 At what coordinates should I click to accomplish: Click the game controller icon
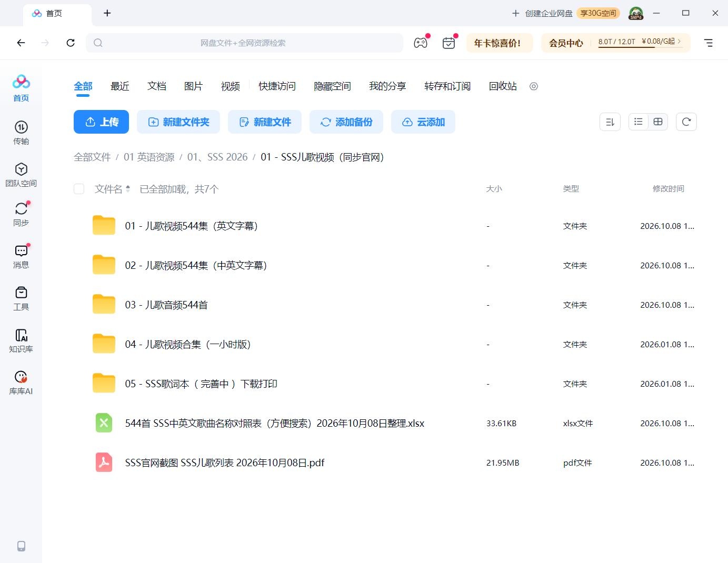(x=421, y=43)
